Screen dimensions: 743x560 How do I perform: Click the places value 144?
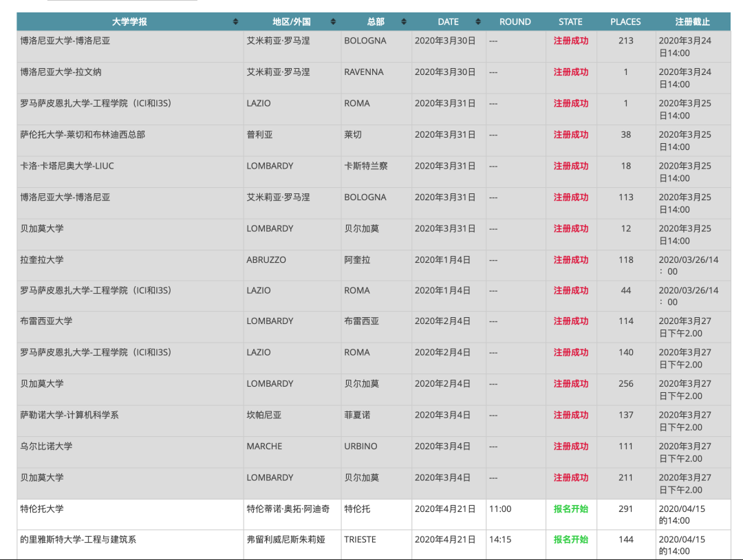pos(626,539)
